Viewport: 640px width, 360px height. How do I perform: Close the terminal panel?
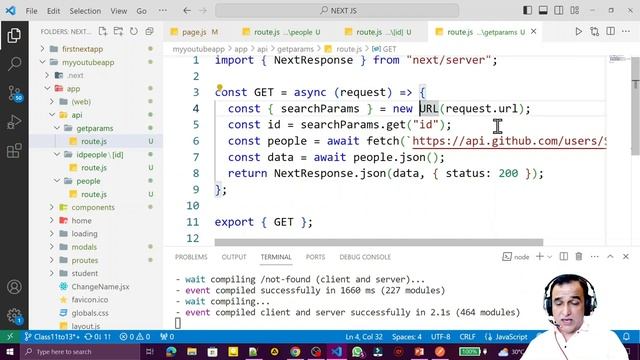626,256
